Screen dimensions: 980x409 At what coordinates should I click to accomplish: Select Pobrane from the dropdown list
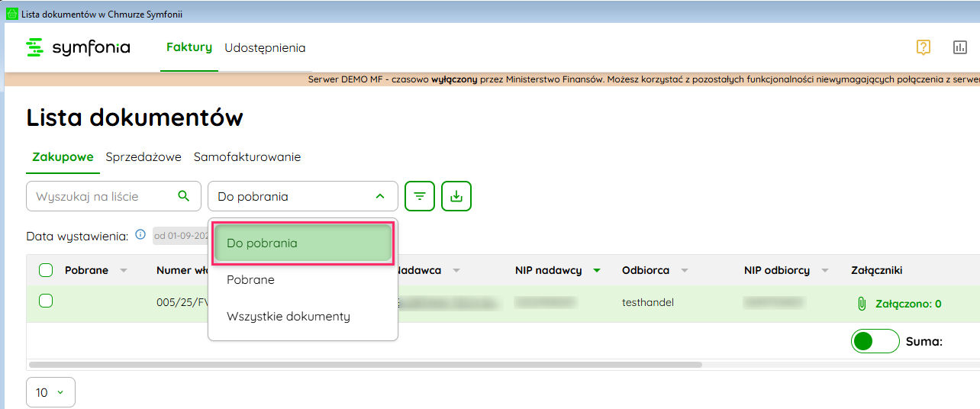pyautogui.click(x=250, y=280)
